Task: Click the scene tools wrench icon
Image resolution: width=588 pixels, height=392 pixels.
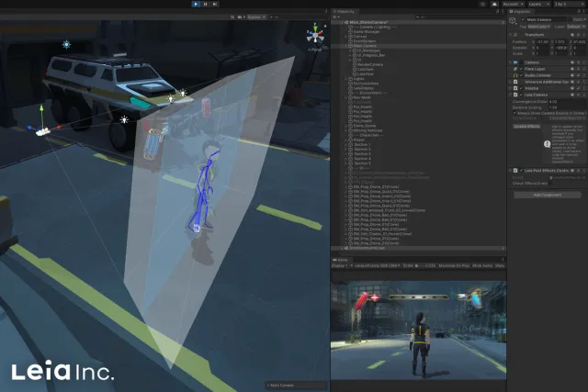Action: [x=232, y=17]
